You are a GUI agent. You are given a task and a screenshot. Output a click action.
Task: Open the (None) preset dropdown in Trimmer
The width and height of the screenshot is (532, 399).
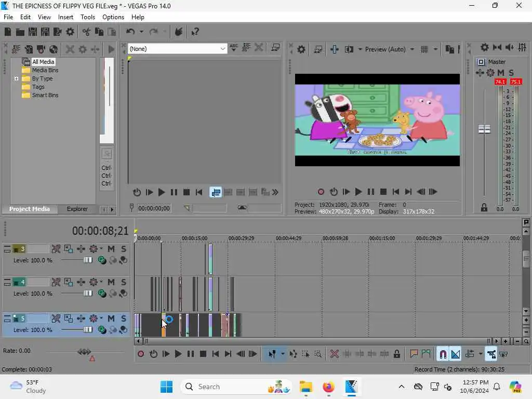(x=222, y=49)
